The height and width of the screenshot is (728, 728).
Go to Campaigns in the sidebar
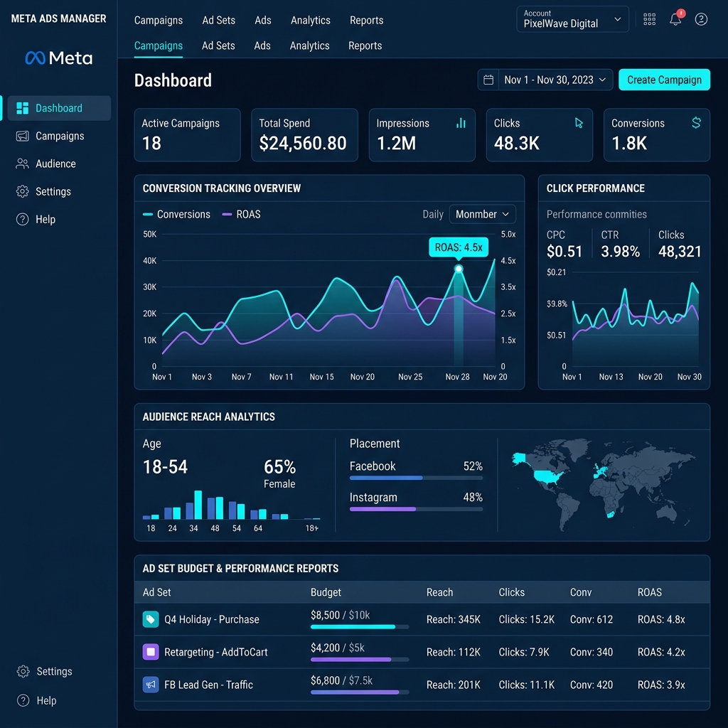(x=60, y=136)
